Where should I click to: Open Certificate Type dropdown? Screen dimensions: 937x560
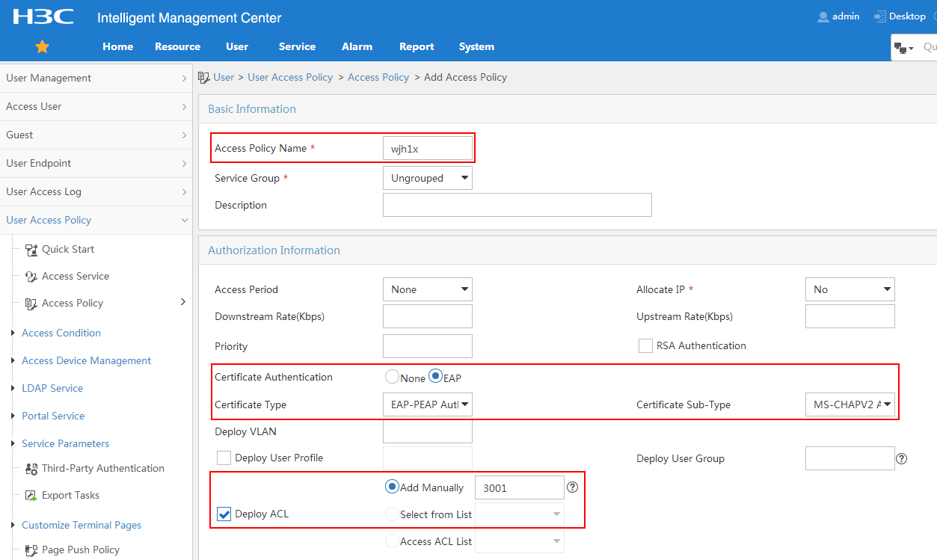coord(428,404)
